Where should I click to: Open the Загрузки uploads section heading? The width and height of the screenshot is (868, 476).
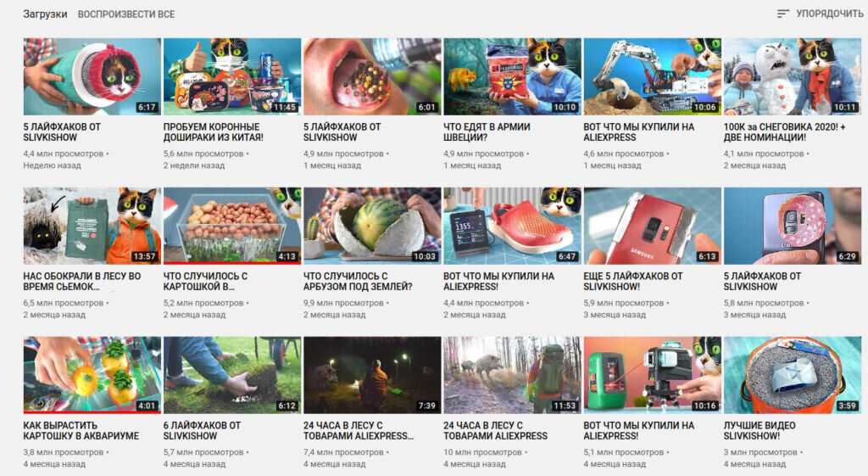tap(45, 14)
